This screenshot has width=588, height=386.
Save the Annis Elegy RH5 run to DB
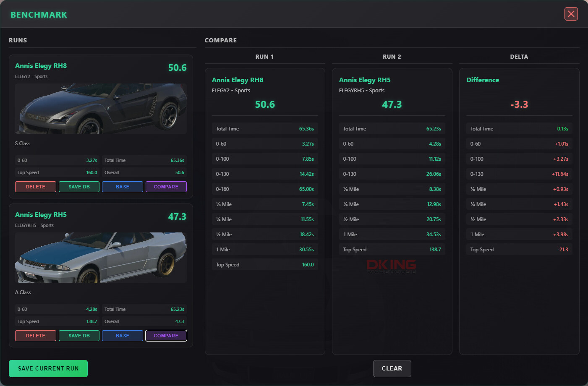(79, 336)
